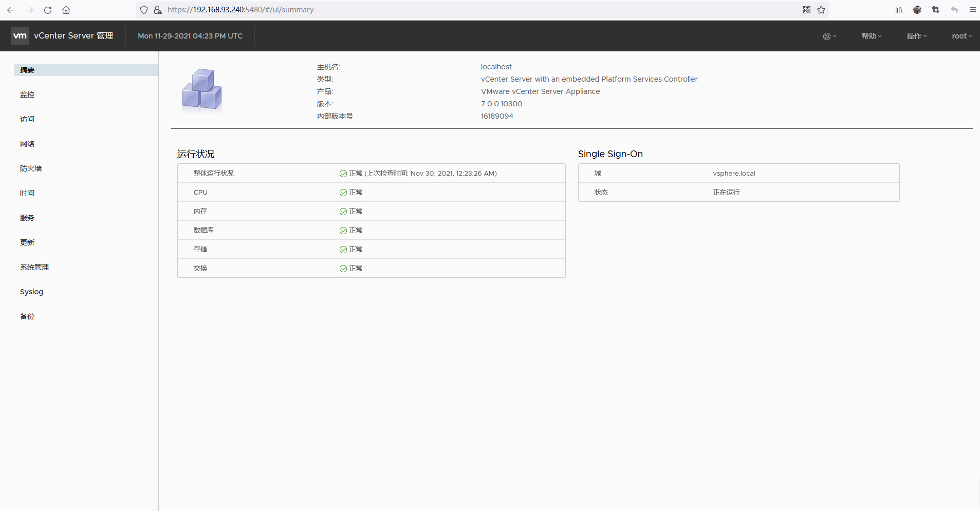Screen dimensions: 980x511
Task: Bookmark this page with star icon
Action: tap(821, 10)
